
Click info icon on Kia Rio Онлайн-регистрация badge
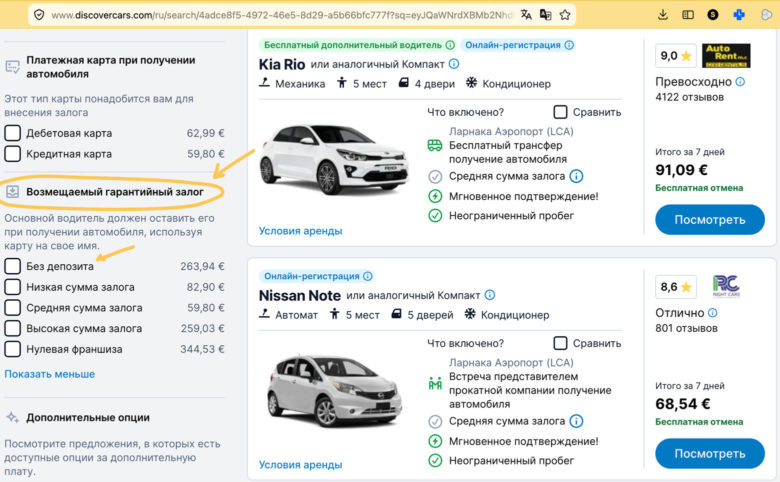coord(569,45)
